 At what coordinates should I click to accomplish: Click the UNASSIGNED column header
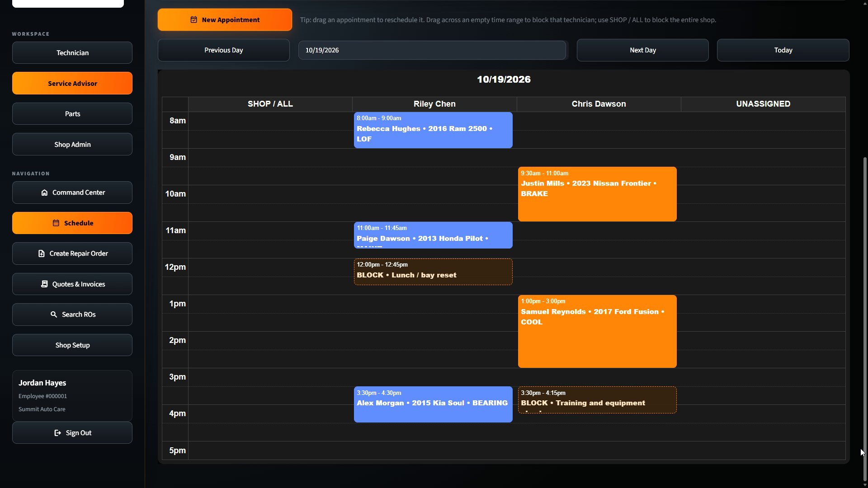[763, 104]
